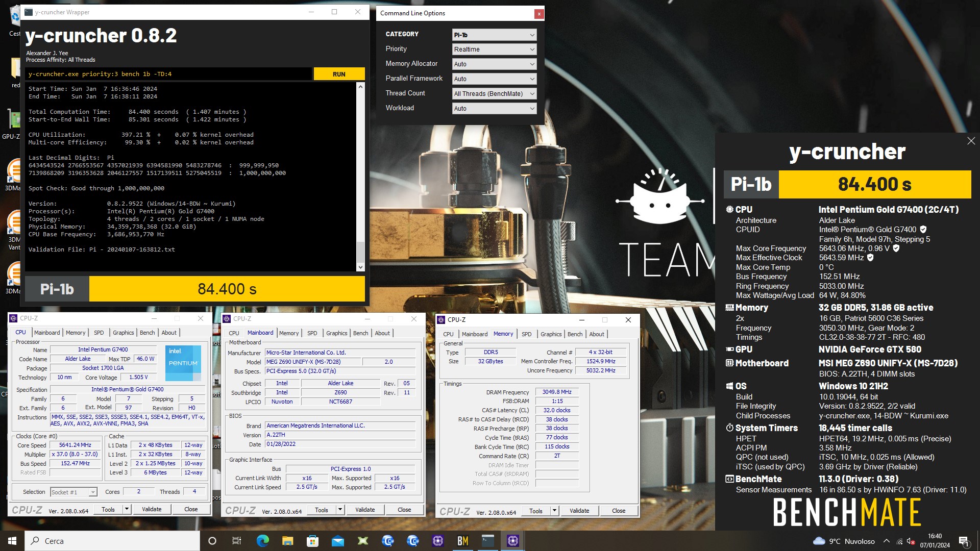Viewport: 980px width, 551px height.
Task: Click the y-cruncher console scrollbar down arrow
Action: click(x=360, y=267)
